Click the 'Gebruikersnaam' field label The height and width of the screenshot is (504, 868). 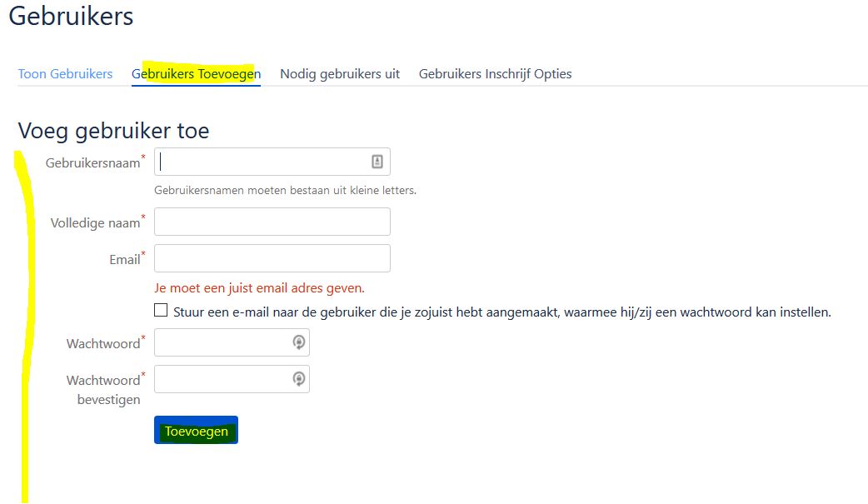[x=93, y=162]
